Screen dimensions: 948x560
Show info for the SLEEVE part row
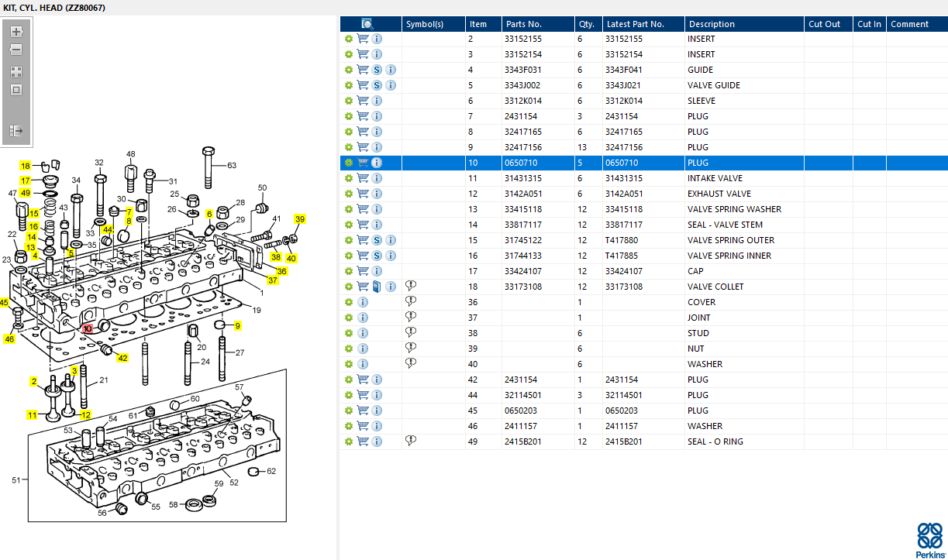tap(377, 101)
